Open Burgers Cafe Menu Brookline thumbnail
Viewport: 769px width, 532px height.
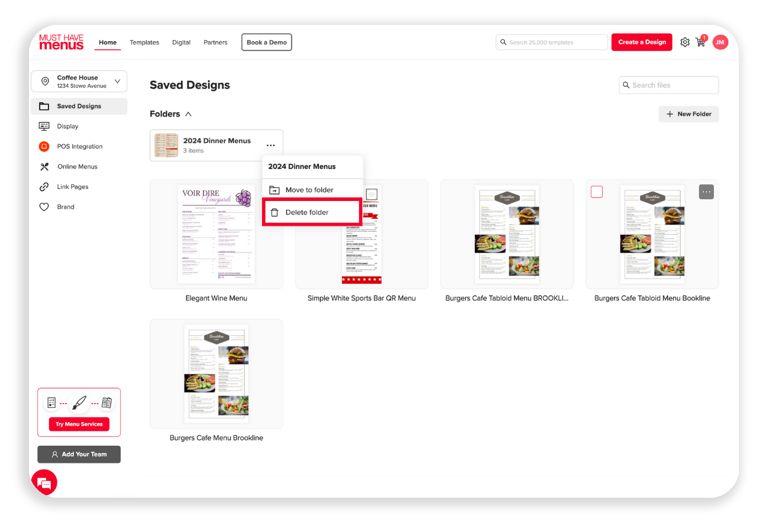click(x=217, y=374)
